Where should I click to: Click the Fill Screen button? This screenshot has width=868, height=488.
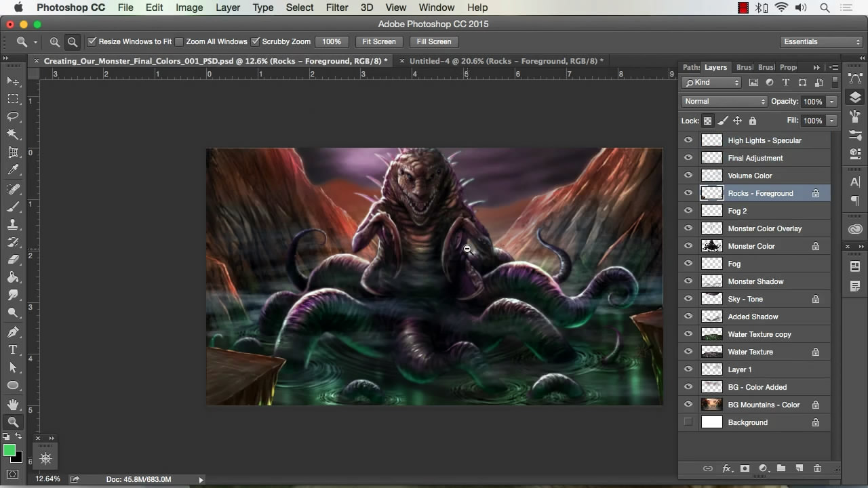click(x=434, y=41)
